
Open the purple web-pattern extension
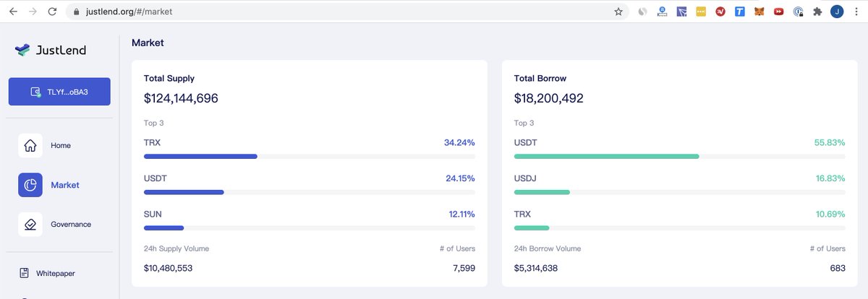(681, 12)
